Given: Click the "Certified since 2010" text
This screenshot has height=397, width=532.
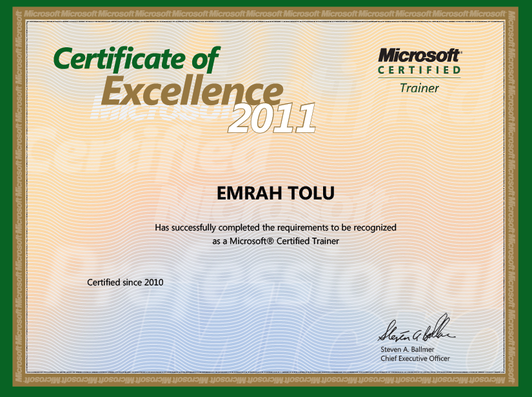Looking at the screenshot, I should click(125, 282).
